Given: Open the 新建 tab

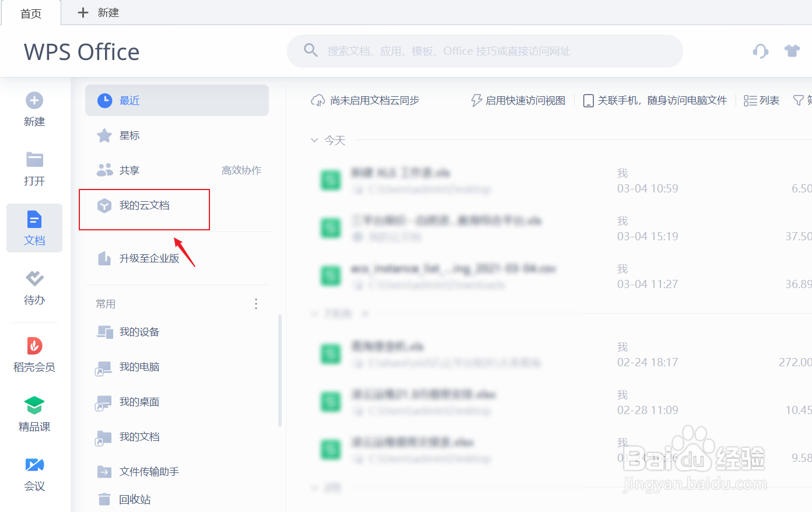Looking at the screenshot, I should [x=98, y=13].
